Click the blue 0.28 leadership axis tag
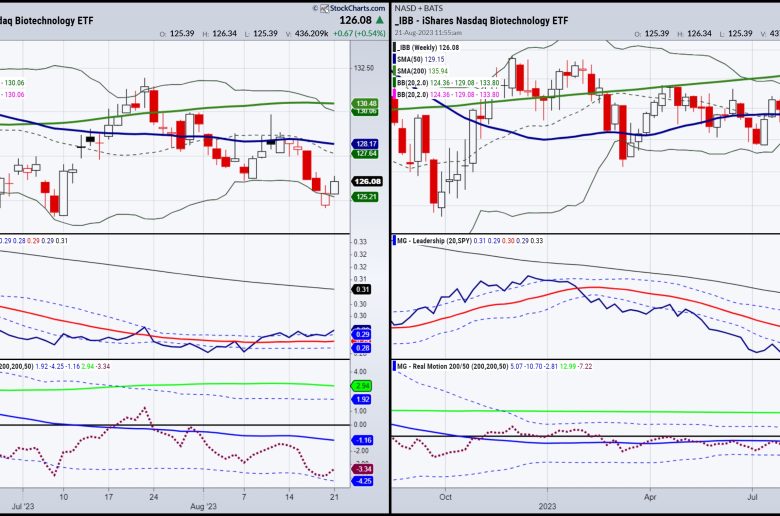The image size is (780, 516). click(362, 348)
